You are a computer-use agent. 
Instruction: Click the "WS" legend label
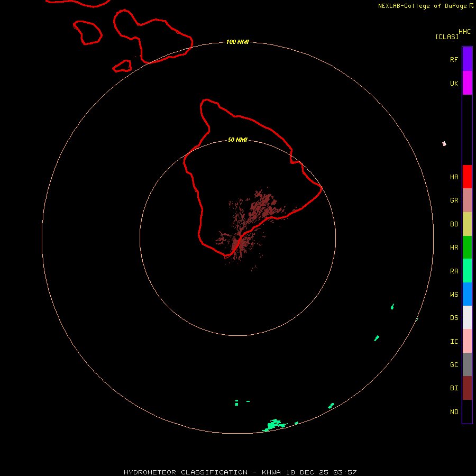point(454,294)
